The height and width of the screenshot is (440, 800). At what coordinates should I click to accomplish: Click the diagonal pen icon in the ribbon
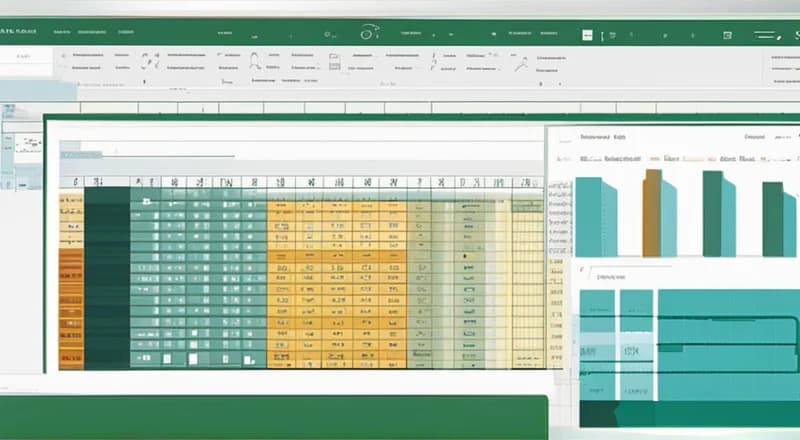pyautogui.click(x=520, y=64)
